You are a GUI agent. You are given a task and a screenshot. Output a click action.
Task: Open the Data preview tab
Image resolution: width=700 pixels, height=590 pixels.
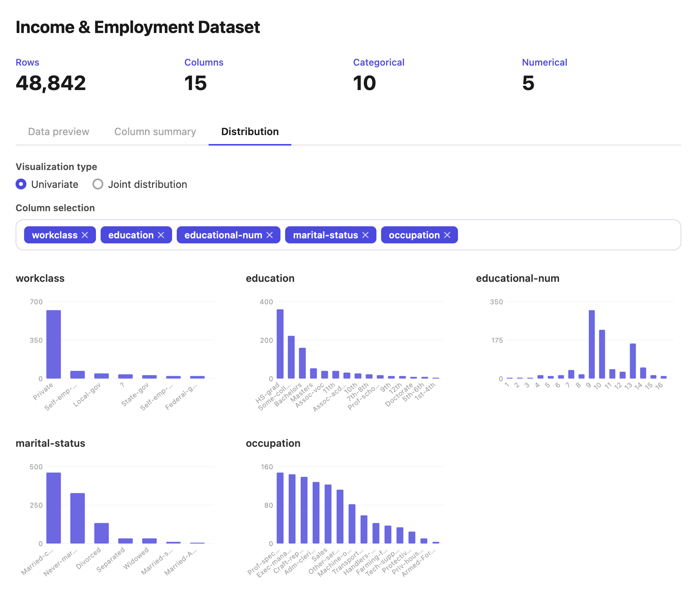click(x=59, y=132)
